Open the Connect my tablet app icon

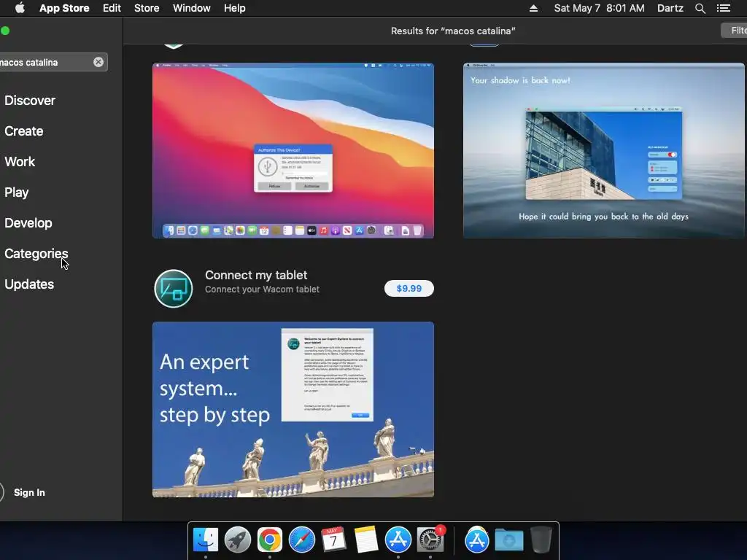[x=174, y=289]
